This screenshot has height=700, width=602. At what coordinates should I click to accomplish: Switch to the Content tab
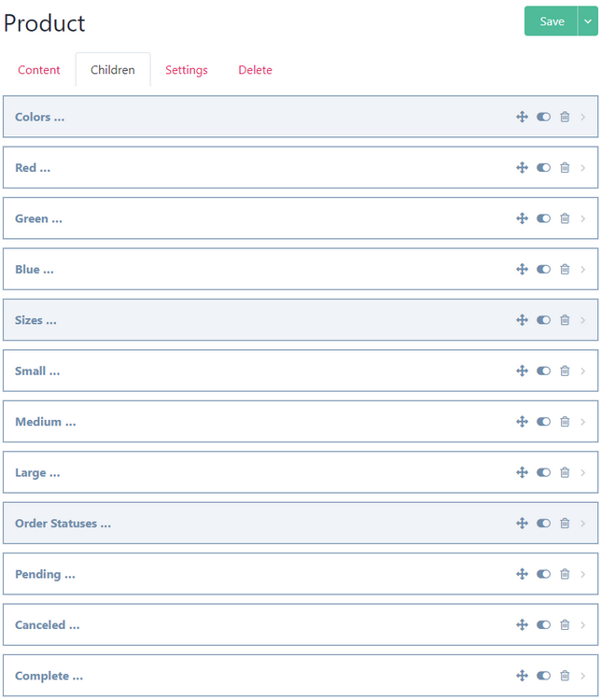click(x=39, y=70)
